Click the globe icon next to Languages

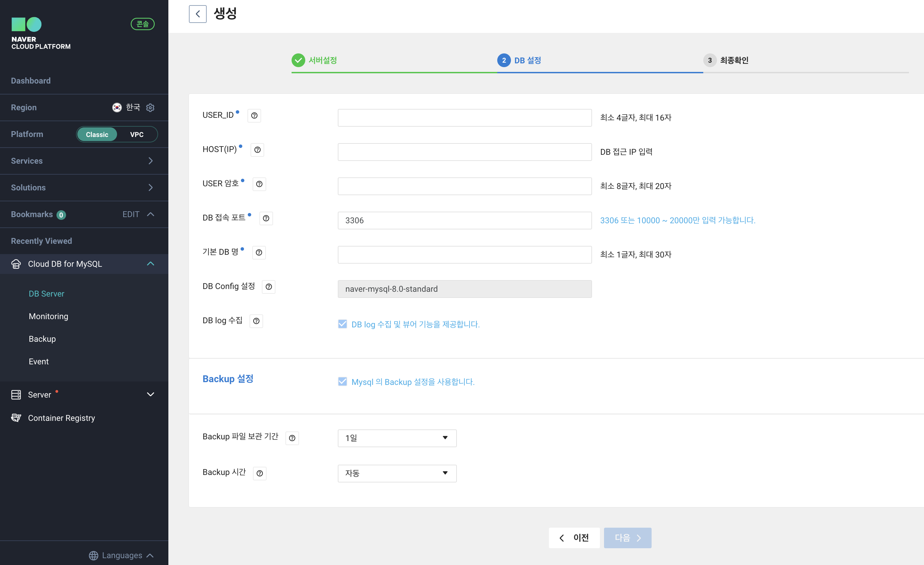coord(93,555)
